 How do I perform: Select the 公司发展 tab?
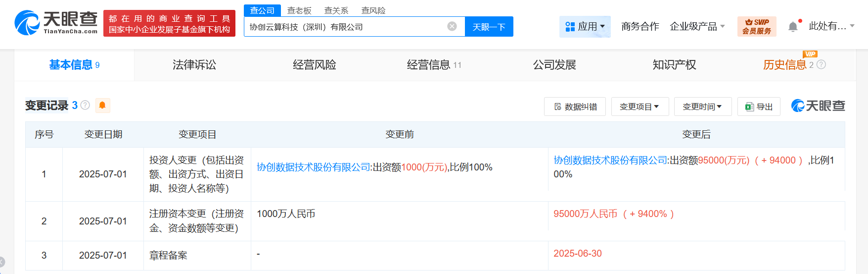[554, 65]
